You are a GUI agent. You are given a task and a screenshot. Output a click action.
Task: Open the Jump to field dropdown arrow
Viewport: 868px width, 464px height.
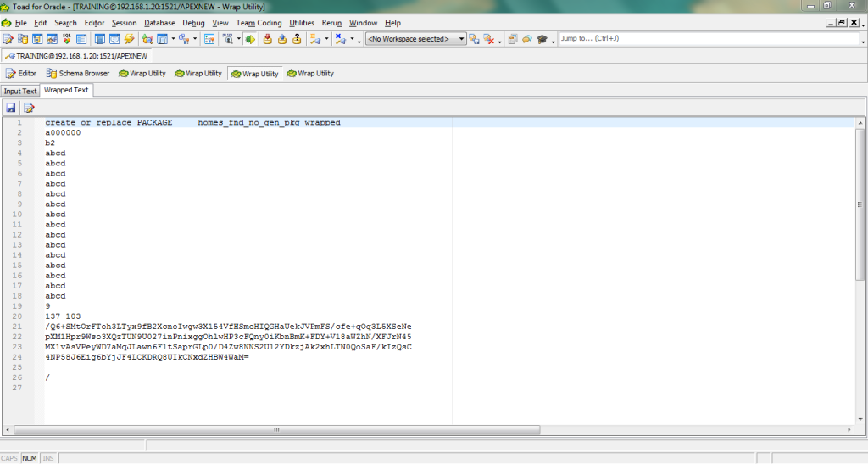pyautogui.click(x=862, y=41)
